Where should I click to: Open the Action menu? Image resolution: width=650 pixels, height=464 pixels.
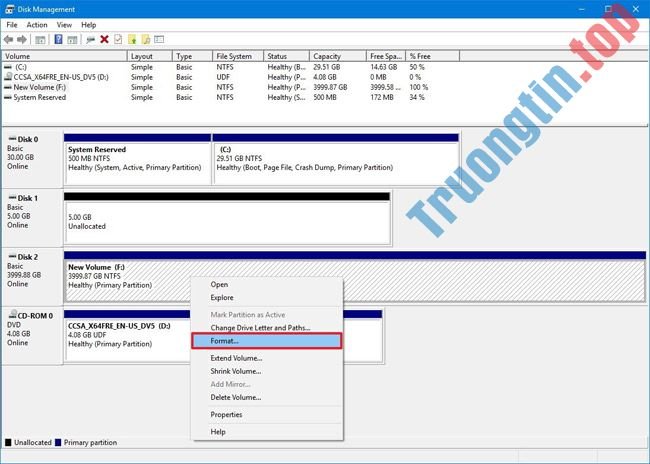coord(37,25)
